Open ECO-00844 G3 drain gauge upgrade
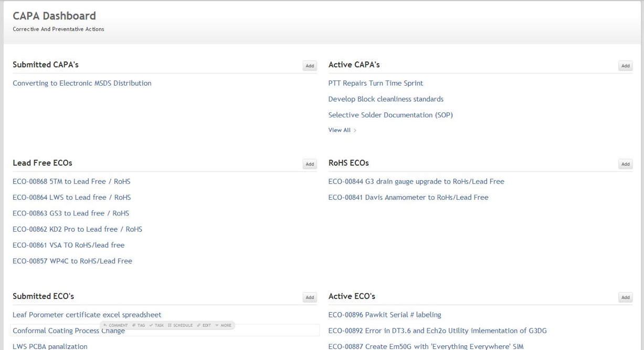Screen dimensions: 644x350 click(x=416, y=181)
